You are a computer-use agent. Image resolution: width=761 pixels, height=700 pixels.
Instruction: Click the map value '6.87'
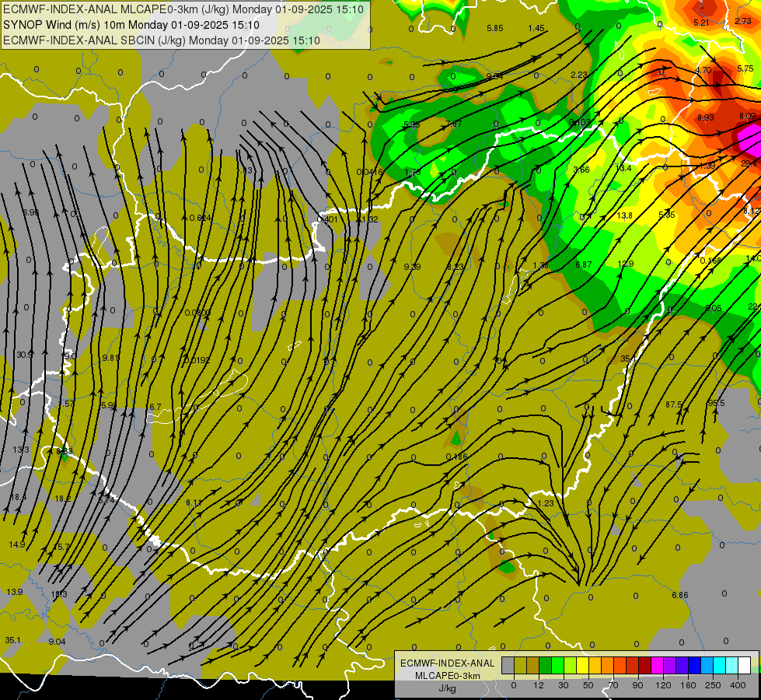point(583,264)
